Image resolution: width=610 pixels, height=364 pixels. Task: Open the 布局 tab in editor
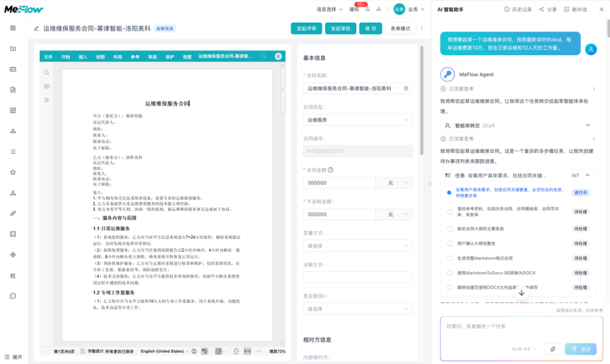point(117,57)
